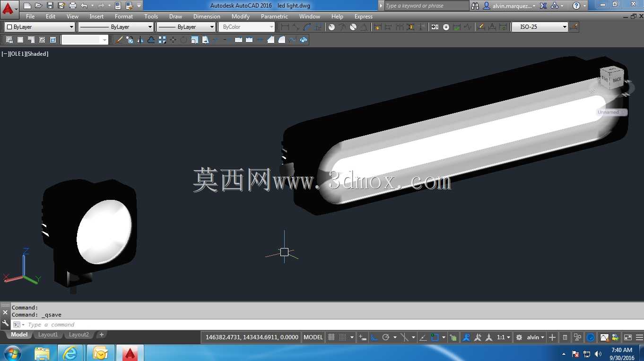Toggle ortho mode in status bar
Screen dimensions: 644x361
[374, 337]
